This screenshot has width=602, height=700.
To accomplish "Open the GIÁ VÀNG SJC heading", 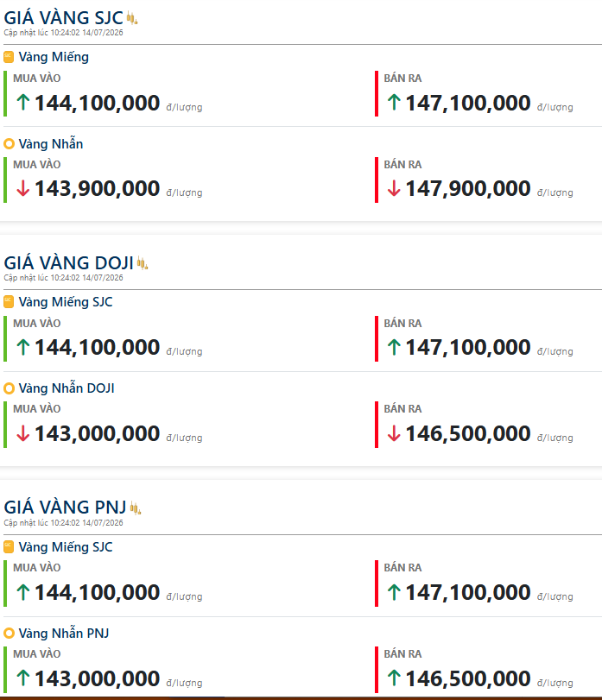I will pos(63,18).
